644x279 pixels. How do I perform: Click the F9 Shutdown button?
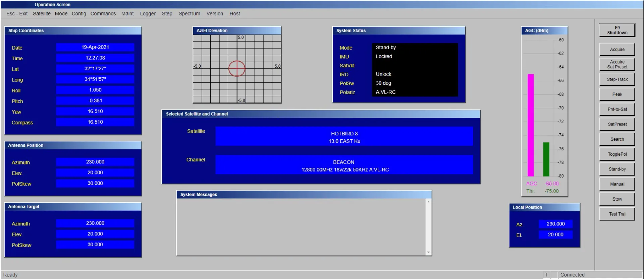pyautogui.click(x=617, y=30)
